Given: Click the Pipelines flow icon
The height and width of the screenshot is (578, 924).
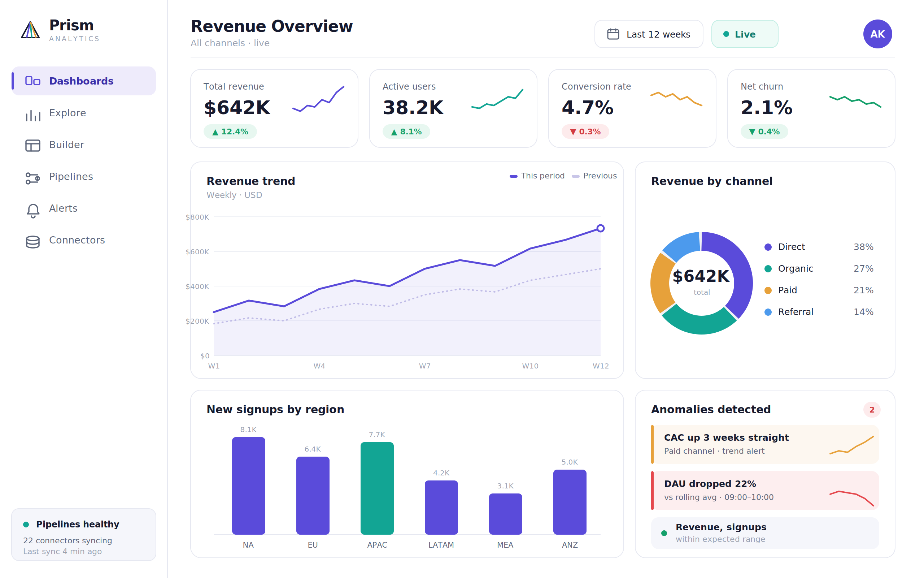Looking at the screenshot, I should pos(33,178).
